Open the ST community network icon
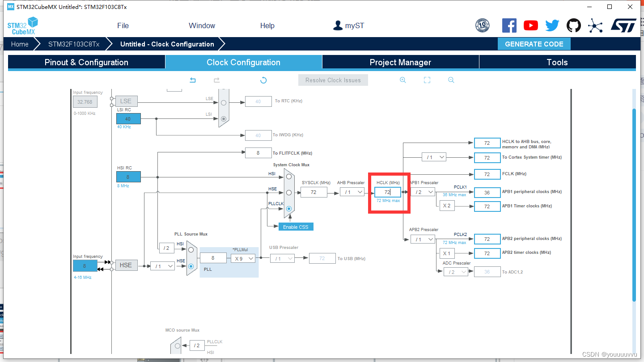The width and height of the screenshot is (644, 362). (595, 25)
